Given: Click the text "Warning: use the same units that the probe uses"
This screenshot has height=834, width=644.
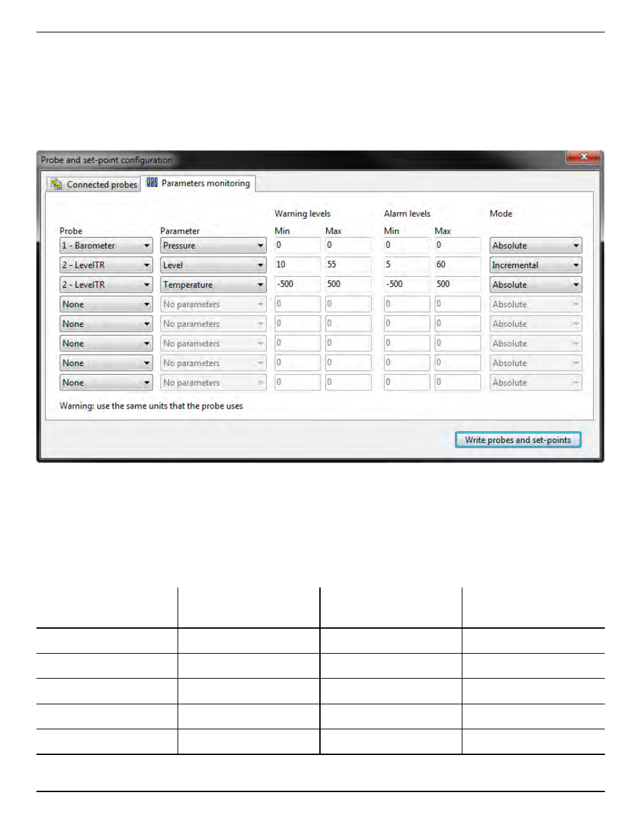Looking at the screenshot, I should point(151,406).
